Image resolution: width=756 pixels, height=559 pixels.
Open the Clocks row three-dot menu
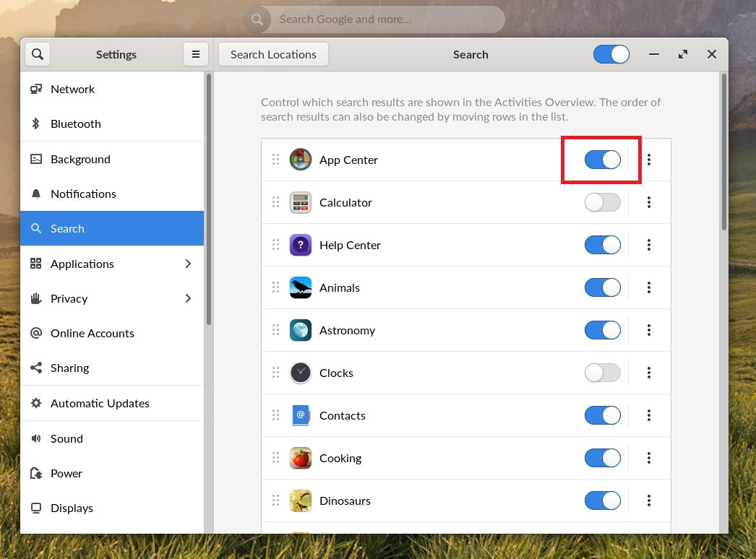tap(649, 373)
